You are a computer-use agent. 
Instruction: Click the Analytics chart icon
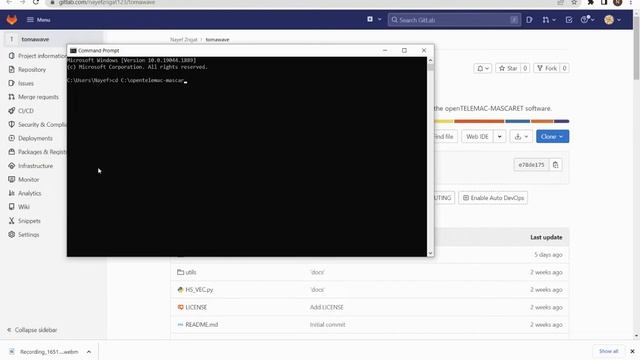click(x=11, y=193)
